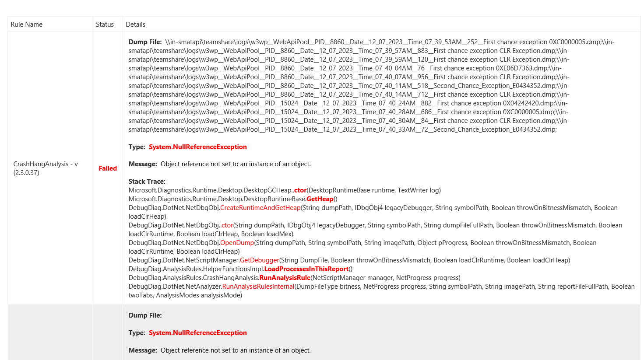Click the OpenDump method link

[x=237, y=242]
